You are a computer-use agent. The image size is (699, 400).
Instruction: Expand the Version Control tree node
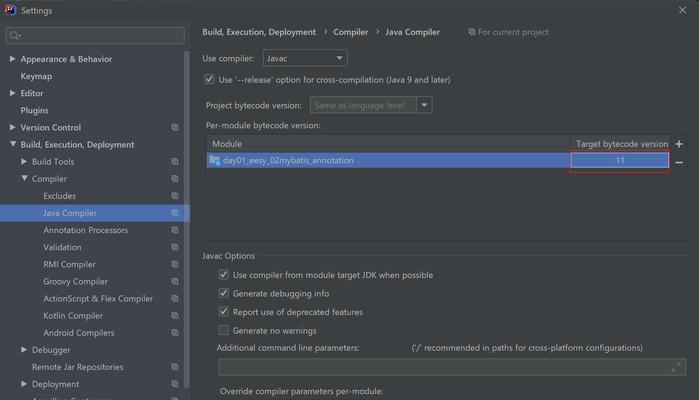[x=12, y=127]
